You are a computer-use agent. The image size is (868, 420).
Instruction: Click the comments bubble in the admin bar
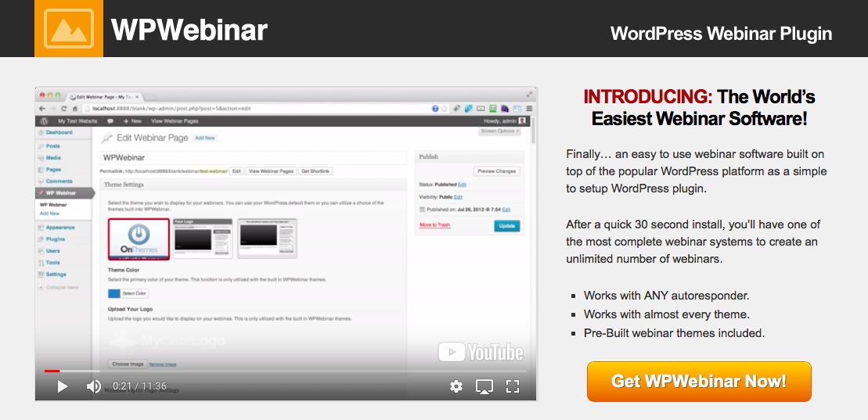click(x=110, y=121)
